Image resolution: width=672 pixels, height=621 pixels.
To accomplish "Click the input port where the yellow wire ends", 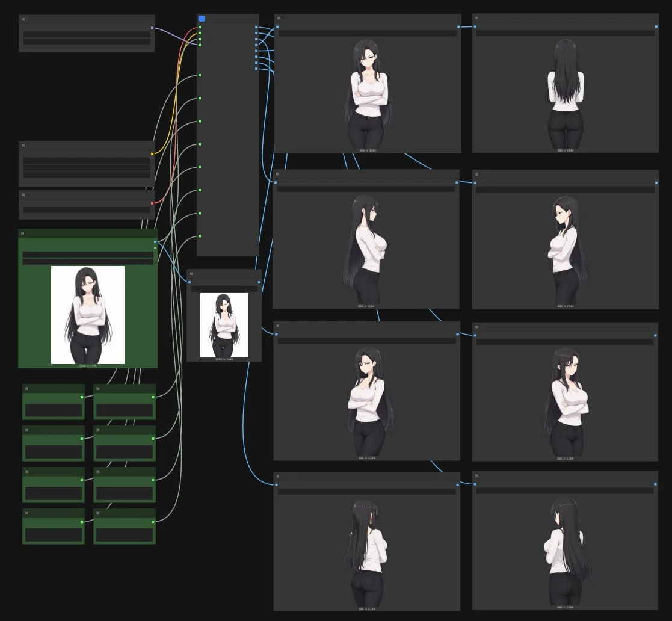I will (200, 34).
